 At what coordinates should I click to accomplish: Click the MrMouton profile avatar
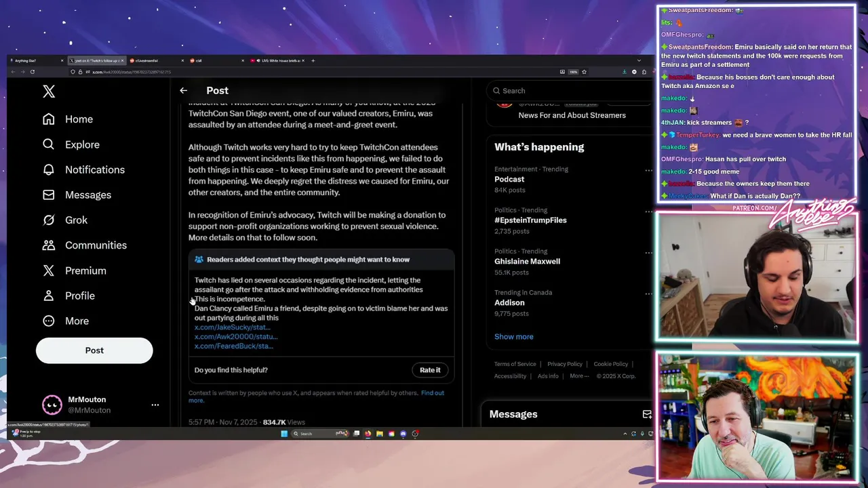pyautogui.click(x=52, y=405)
